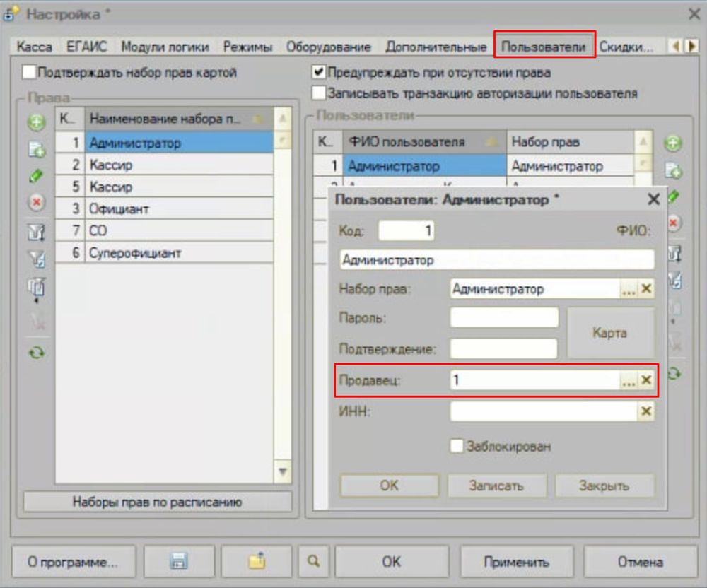The image size is (707, 588).
Task: Uncheck 'Предупреждать при отсутствии права'
Action: coord(319,72)
